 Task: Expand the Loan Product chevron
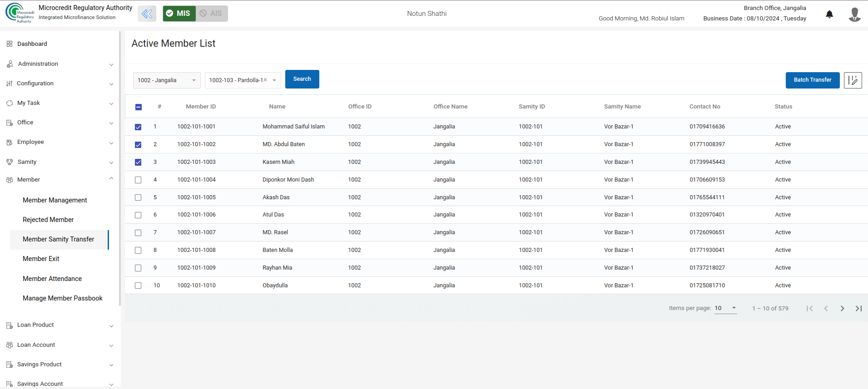pos(111,326)
